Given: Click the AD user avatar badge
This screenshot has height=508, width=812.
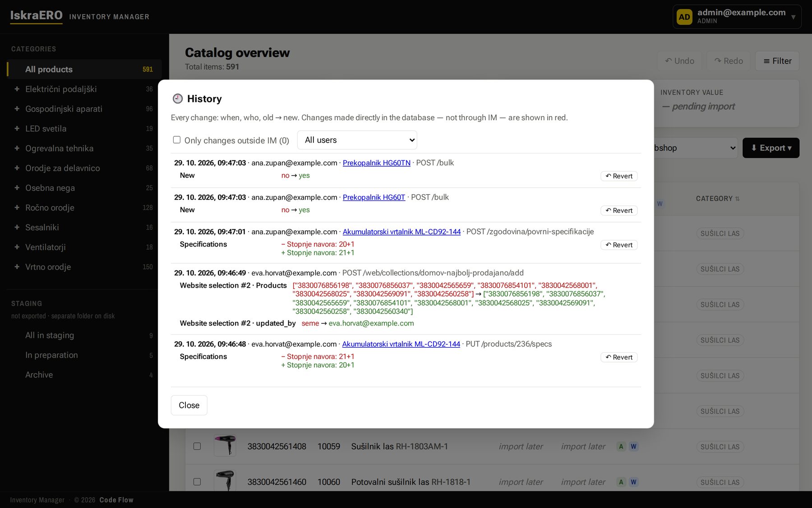Looking at the screenshot, I should point(684,17).
